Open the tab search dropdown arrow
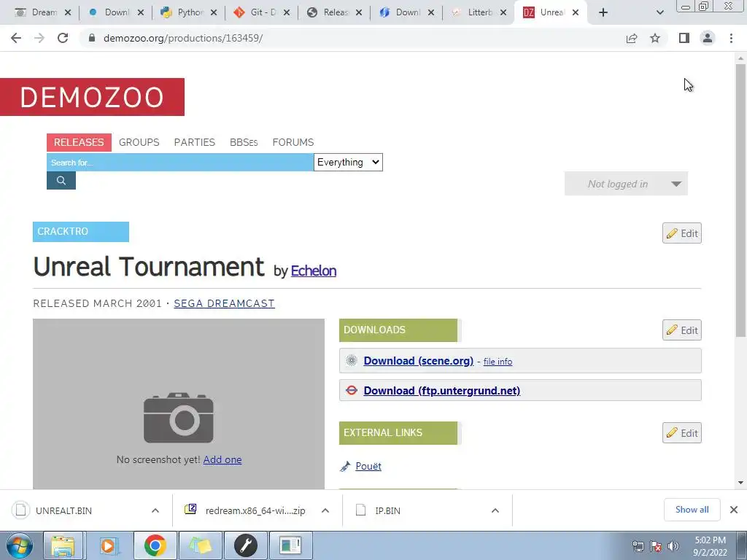The image size is (747, 560). tap(659, 13)
